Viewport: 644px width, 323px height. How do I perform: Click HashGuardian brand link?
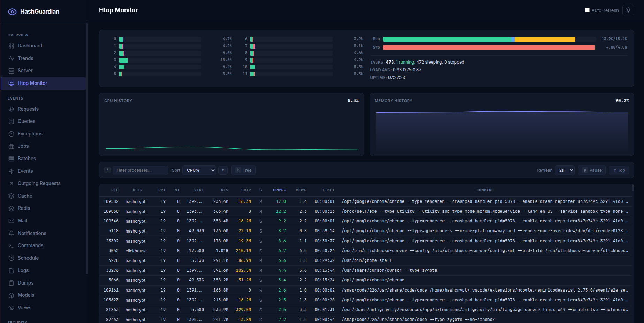click(33, 12)
